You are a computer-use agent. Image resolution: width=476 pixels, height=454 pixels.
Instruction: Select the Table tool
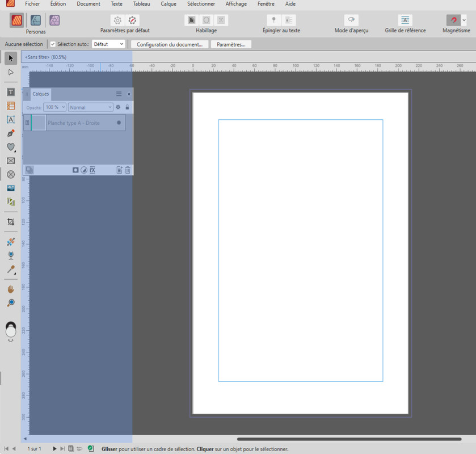click(x=11, y=106)
